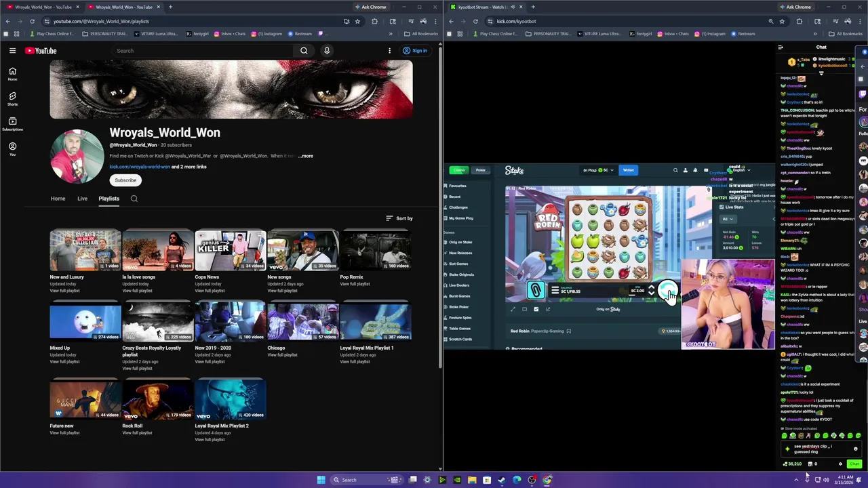Open Windows Start menu

[x=321, y=480]
